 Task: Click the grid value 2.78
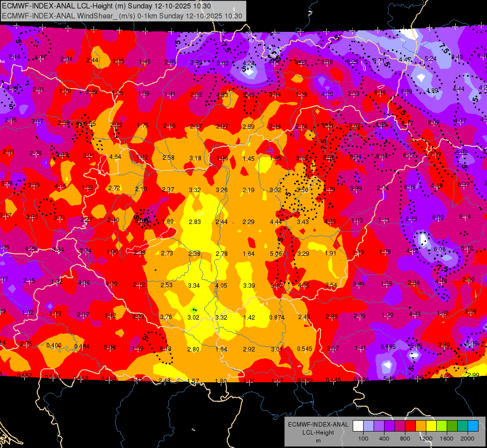222,254
